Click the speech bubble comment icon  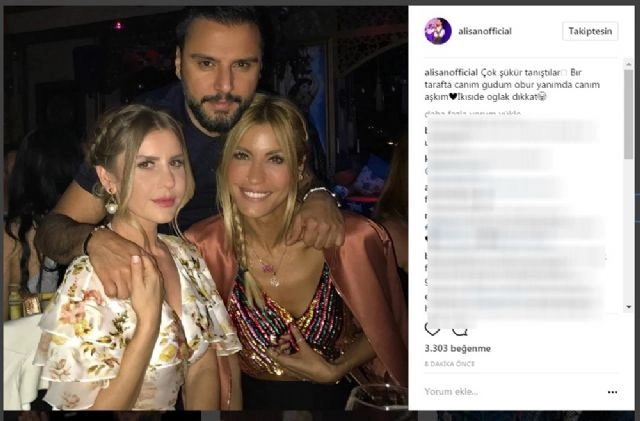point(460,329)
